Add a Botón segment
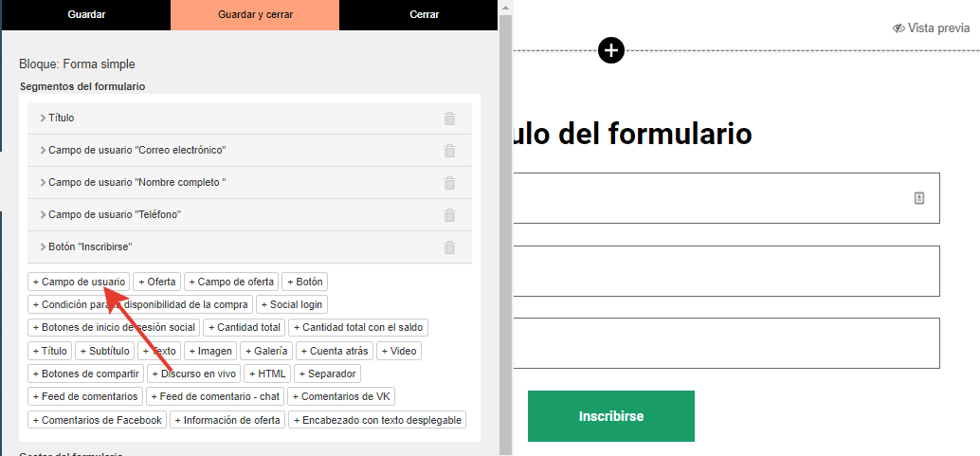980x456 pixels. pos(305,283)
